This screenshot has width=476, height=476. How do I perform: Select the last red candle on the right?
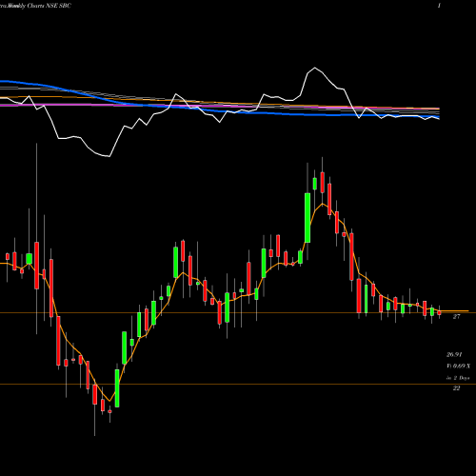coord(439,313)
